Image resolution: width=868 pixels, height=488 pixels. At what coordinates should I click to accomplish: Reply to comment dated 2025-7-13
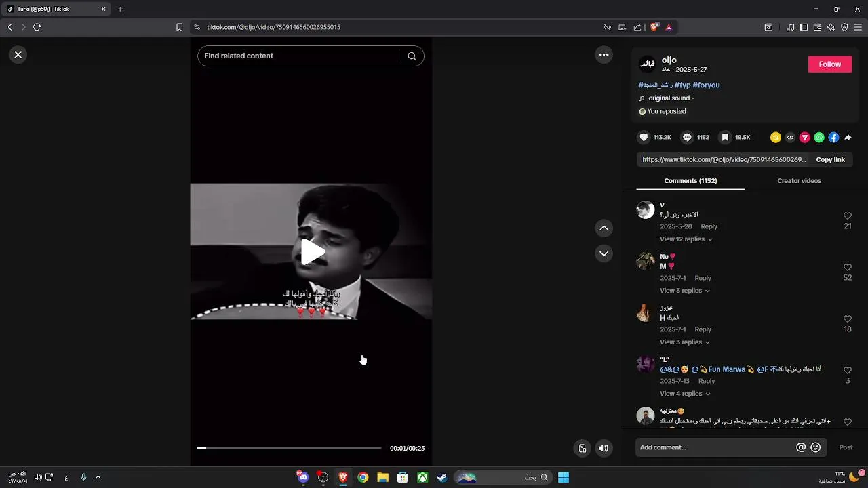[707, 381]
